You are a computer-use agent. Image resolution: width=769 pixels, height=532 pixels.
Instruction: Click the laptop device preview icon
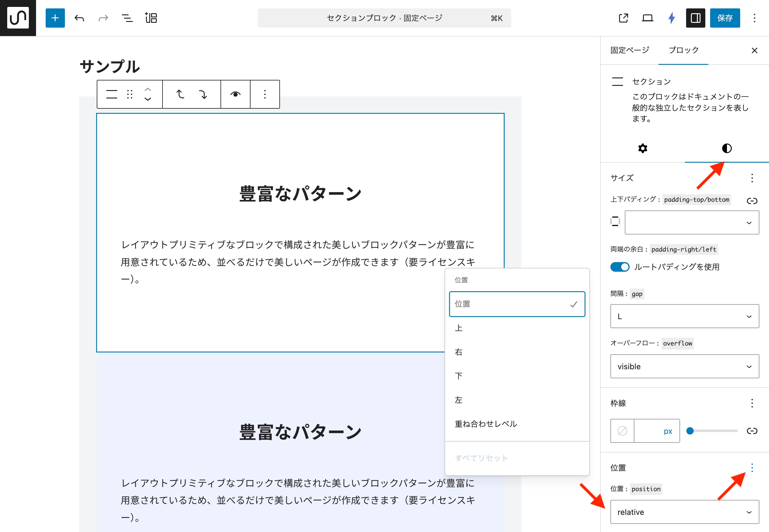[647, 18]
